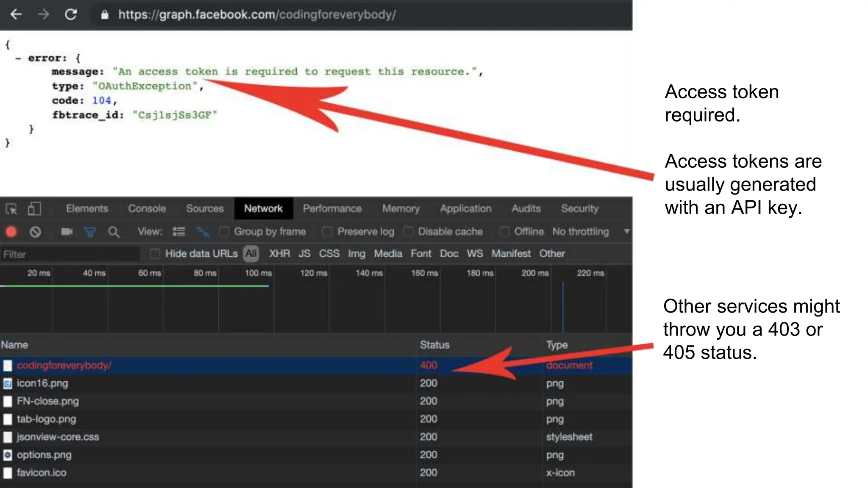Enable Group by frame checkbox
The image size is (868, 488).
[225, 232]
